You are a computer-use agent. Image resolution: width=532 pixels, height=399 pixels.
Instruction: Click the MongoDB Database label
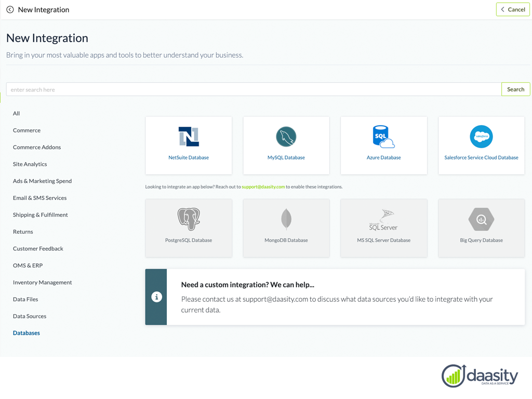(x=286, y=240)
